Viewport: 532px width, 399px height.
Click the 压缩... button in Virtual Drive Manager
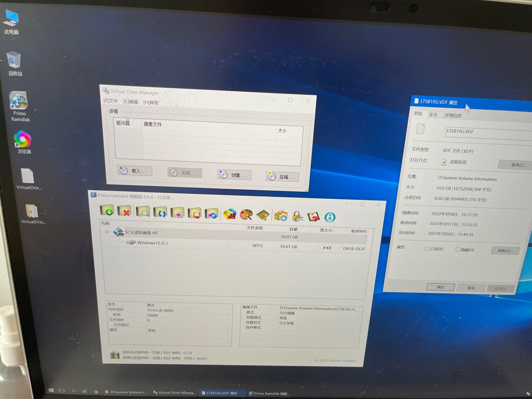282,177
